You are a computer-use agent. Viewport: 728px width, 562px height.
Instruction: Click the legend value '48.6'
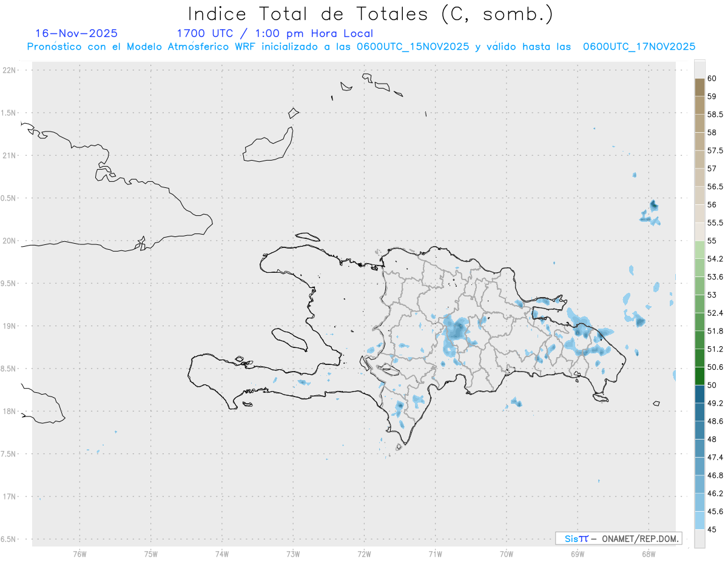tap(715, 421)
